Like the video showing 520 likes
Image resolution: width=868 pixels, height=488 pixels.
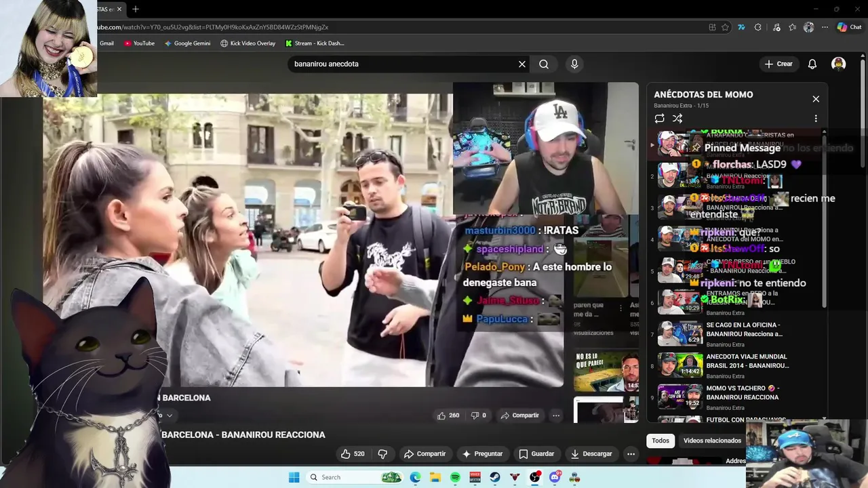(x=353, y=453)
